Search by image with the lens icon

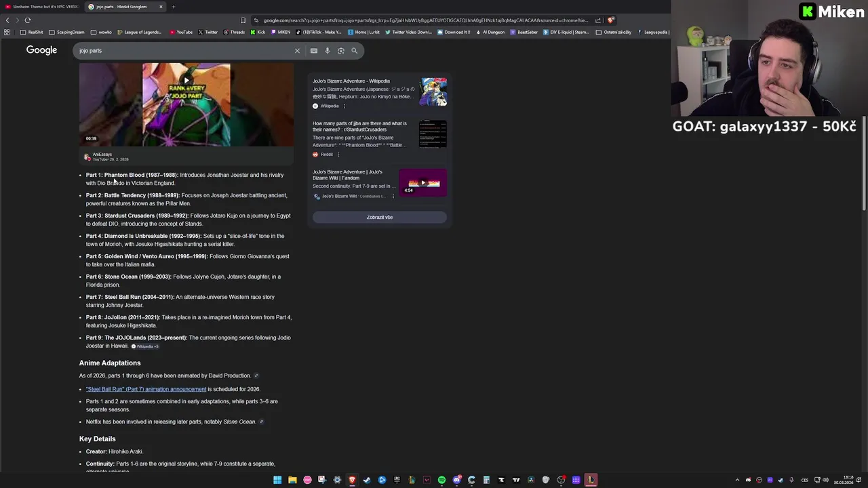(341, 51)
